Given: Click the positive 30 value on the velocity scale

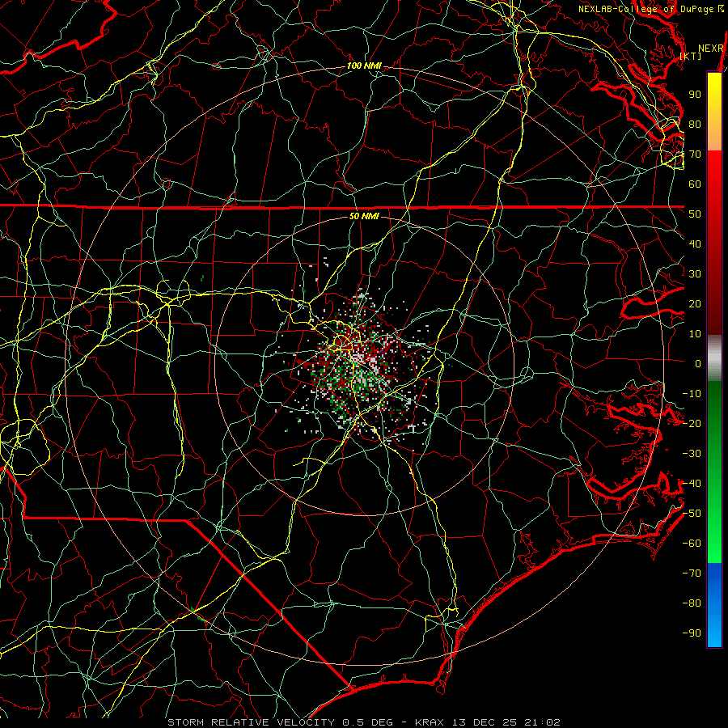Looking at the screenshot, I should pyautogui.click(x=695, y=274).
